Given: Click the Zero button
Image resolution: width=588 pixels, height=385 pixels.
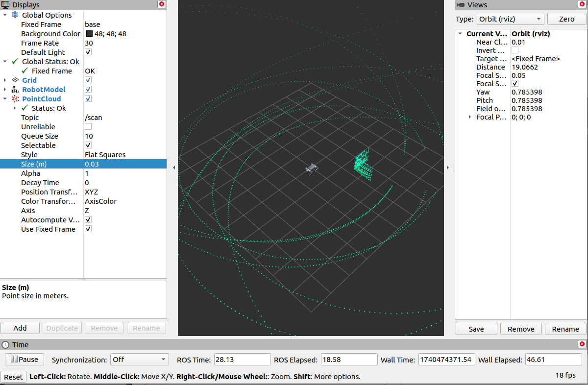Looking at the screenshot, I should (566, 19).
